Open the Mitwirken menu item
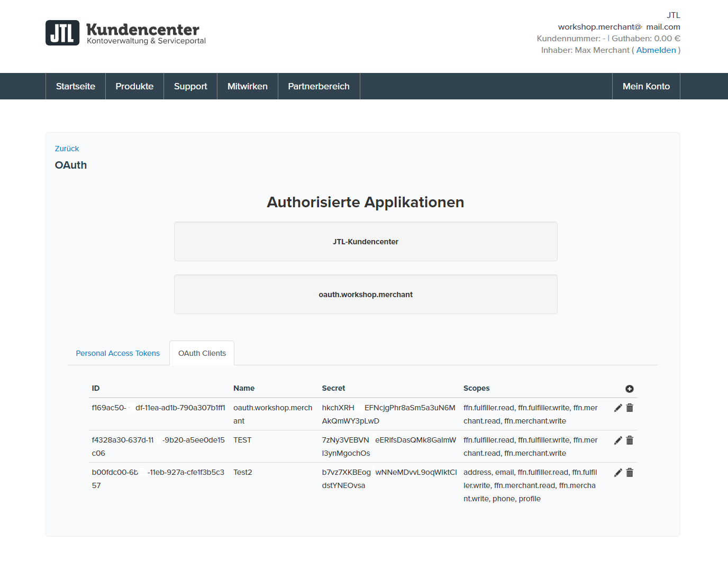The width and height of the screenshot is (728, 570). point(248,86)
